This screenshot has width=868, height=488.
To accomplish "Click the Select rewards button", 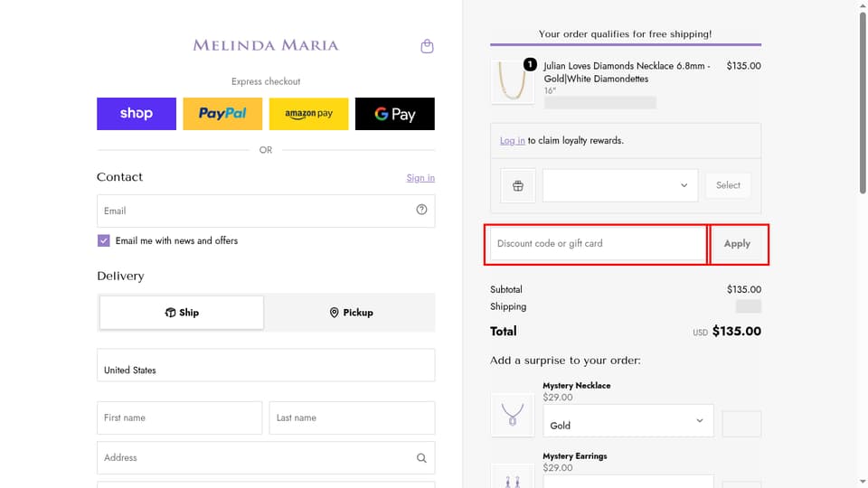I will pyautogui.click(x=728, y=185).
